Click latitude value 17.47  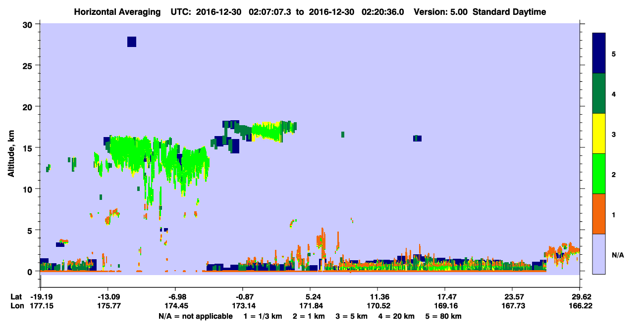tap(445, 296)
